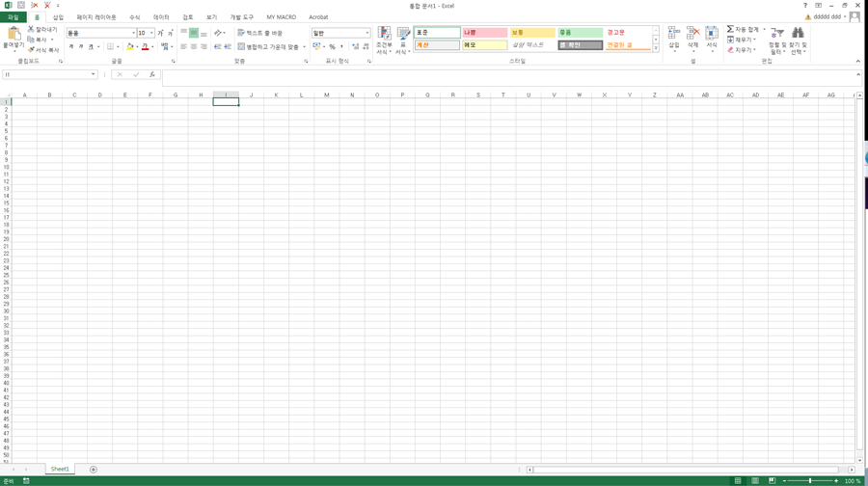Click the Paste (붙여넣기) clipboard icon
This screenshot has width=868, height=486.
coord(14,34)
